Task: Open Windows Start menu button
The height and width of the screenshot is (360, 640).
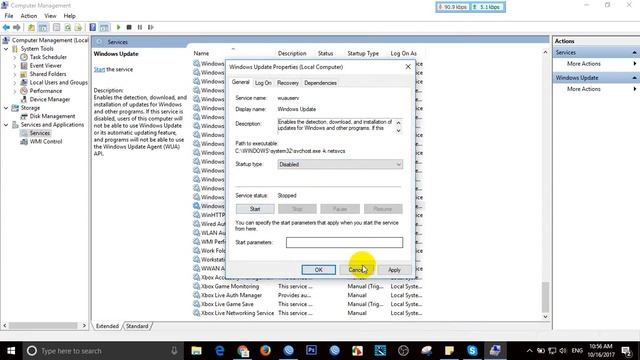Action: tap(11, 351)
